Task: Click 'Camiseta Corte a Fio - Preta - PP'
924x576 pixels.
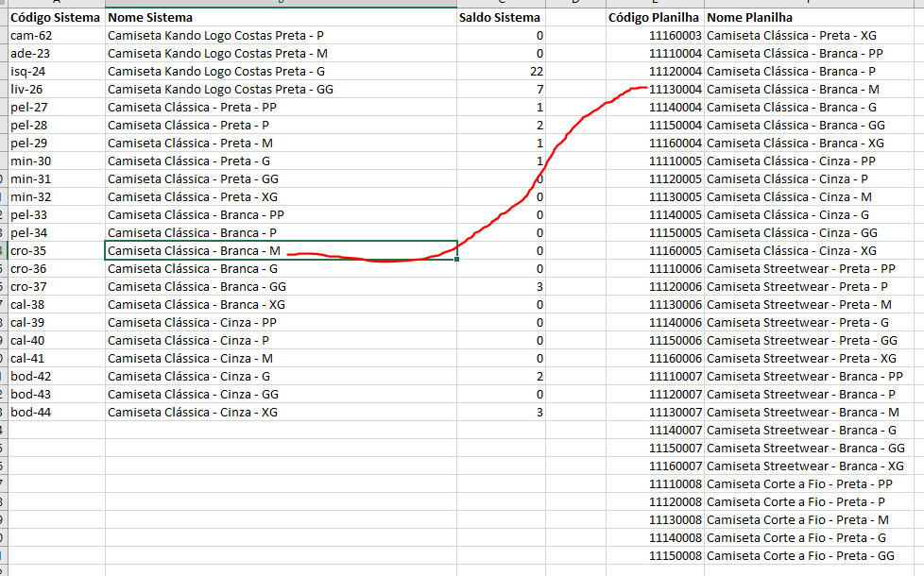Action: [x=799, y=484]
